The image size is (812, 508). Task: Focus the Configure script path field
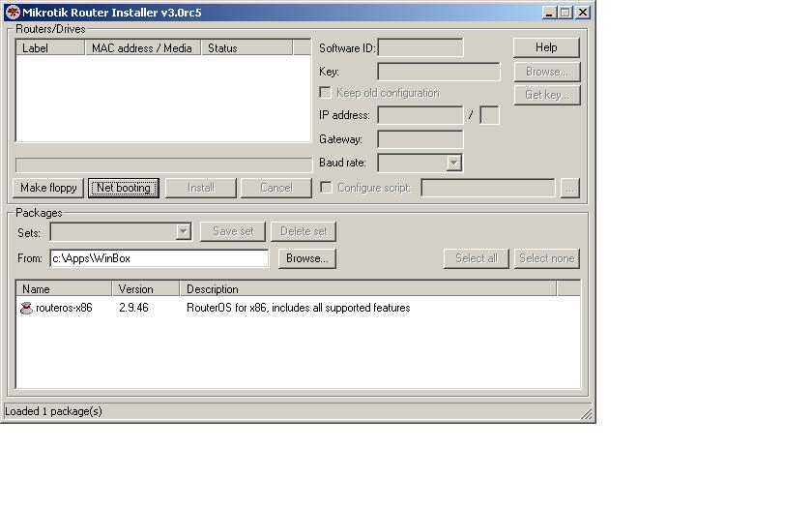click(488, 188)
